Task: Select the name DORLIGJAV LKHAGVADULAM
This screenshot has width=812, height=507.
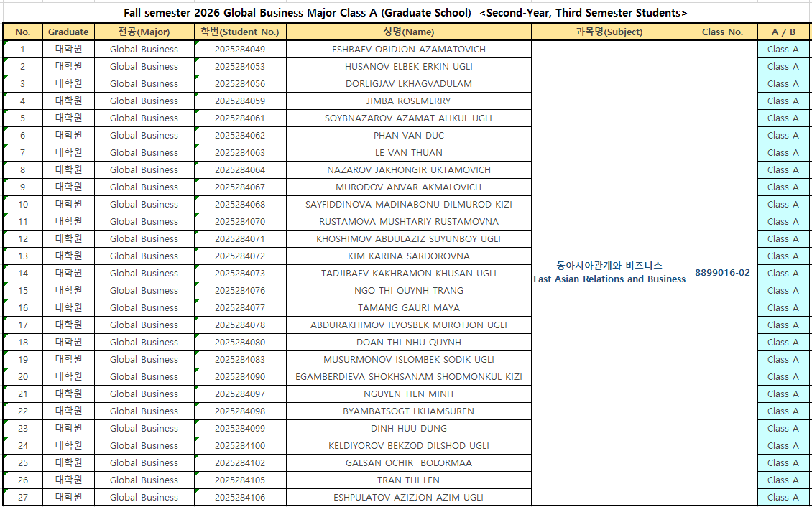Action: pyautogui.click(x=409, y=84)
